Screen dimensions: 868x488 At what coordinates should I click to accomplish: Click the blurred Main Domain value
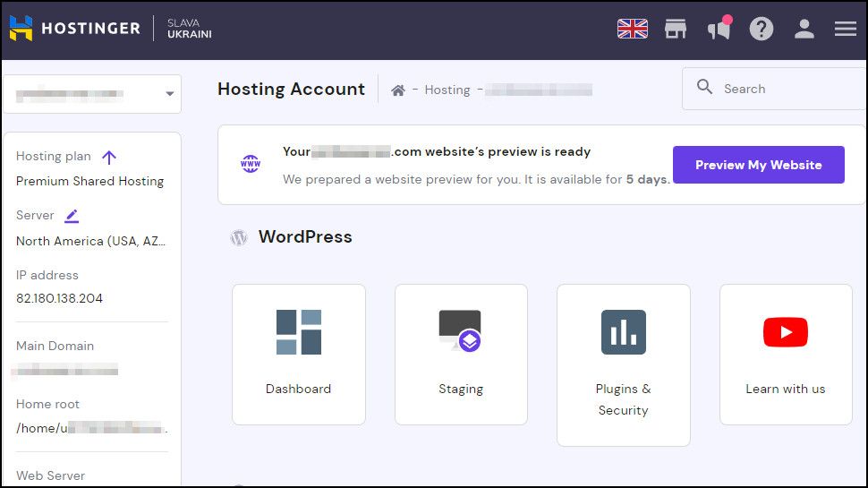click(65, 370)
